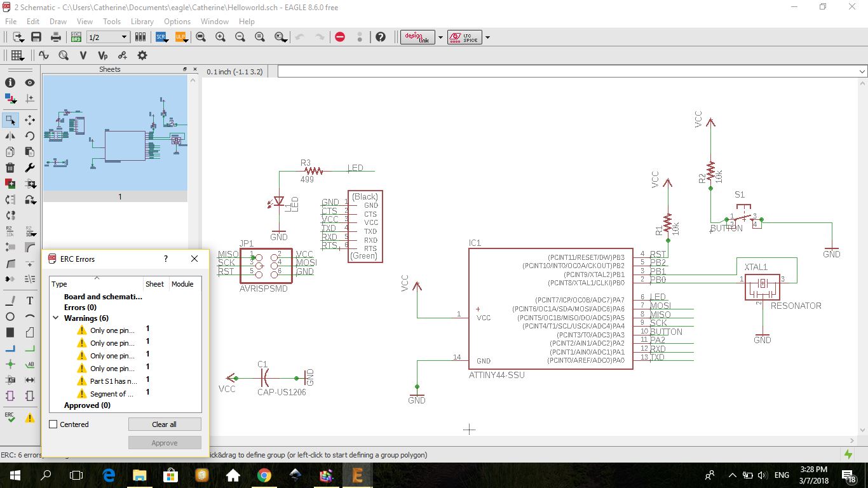
Task: Print the schematic
Action: (x=56, y=37)
